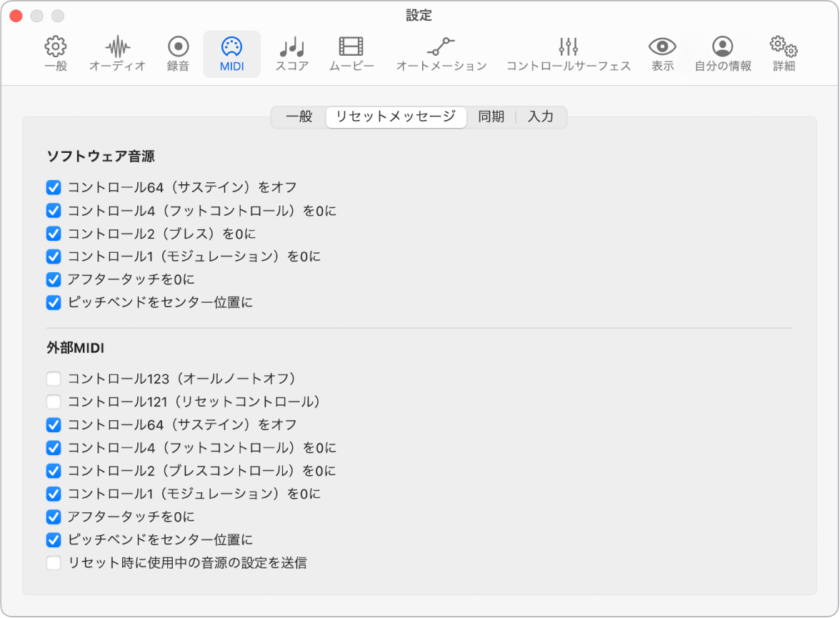Enable リセット時に使用中の音源の設定を送信 checkbox
840x618 pixels.
54,563
